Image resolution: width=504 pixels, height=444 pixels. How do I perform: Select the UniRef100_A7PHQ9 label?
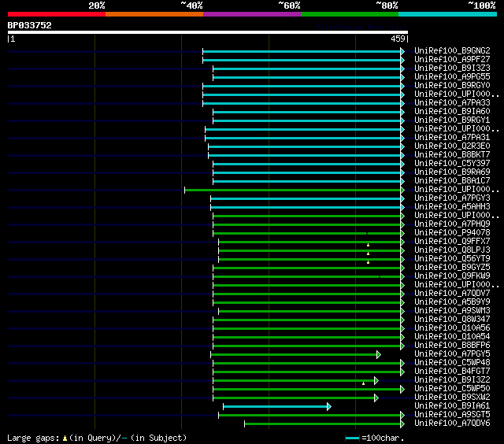coord(452,224)
